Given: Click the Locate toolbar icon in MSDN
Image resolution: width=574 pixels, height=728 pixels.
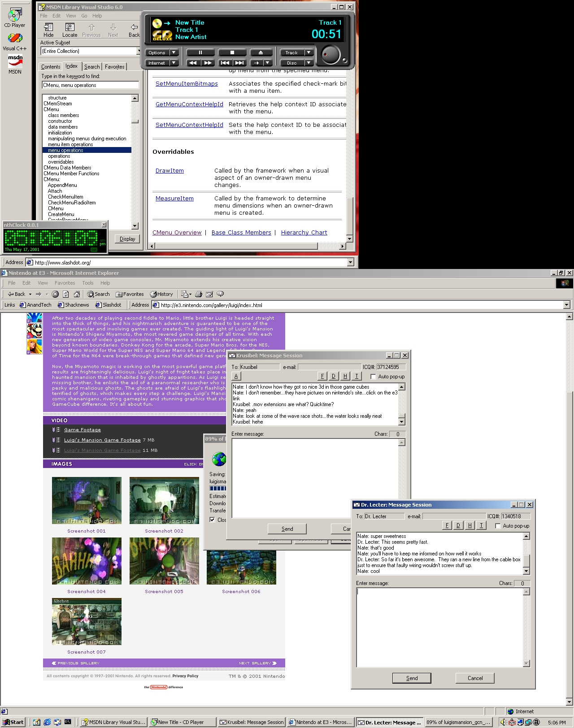Looking at the screenshot, I should point(70,30).
